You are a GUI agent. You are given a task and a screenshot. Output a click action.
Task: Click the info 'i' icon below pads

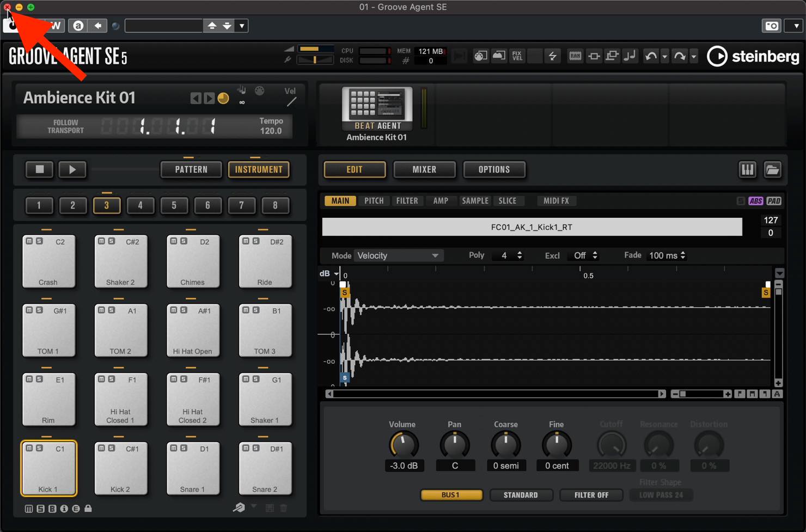pos(64,509)
